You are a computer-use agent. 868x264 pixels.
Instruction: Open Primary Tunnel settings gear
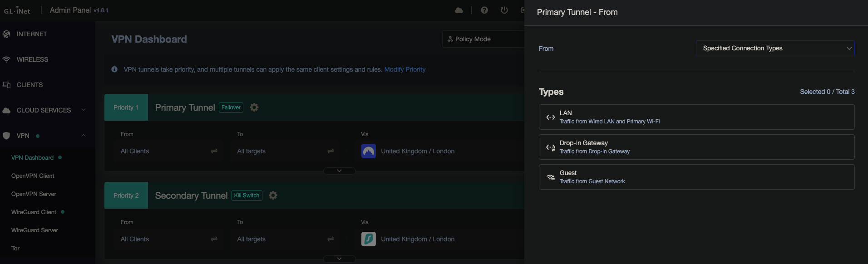pyautogui.click(x=254, y=108)
